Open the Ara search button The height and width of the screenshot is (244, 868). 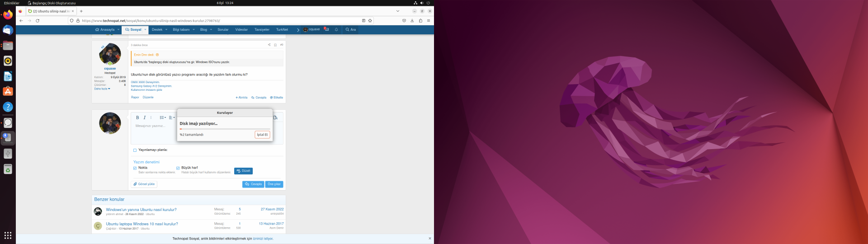point(351,29)
